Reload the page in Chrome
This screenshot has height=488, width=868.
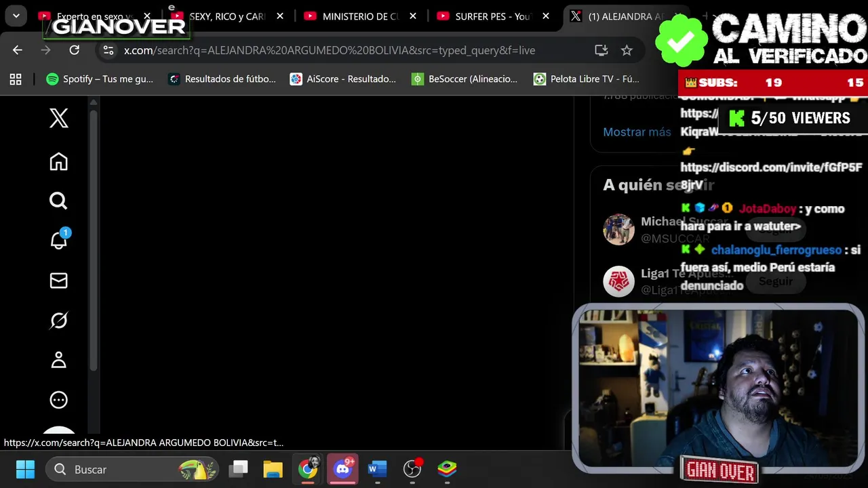[x=75, y=49]
